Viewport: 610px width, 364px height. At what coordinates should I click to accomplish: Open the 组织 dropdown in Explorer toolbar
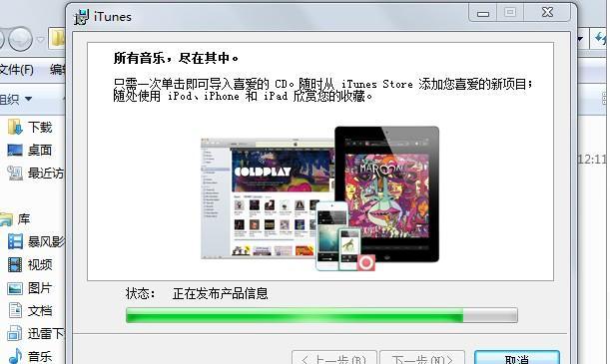pos(16,99)
